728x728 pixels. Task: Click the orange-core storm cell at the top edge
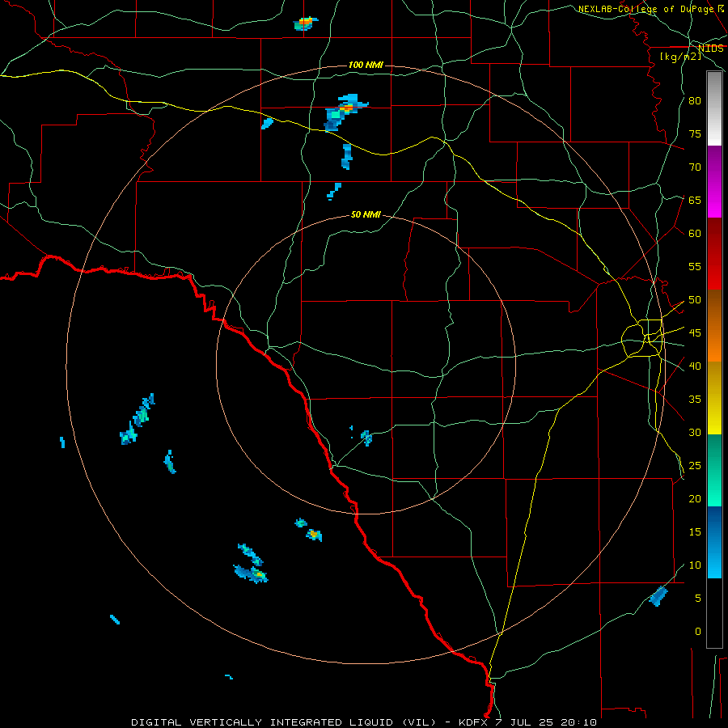click(305, 23)
